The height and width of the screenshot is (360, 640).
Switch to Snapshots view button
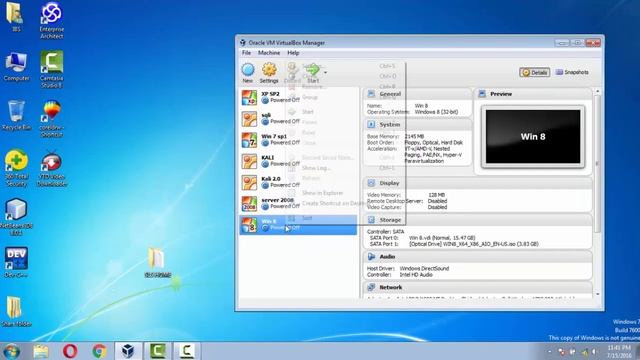click(572, 72)
